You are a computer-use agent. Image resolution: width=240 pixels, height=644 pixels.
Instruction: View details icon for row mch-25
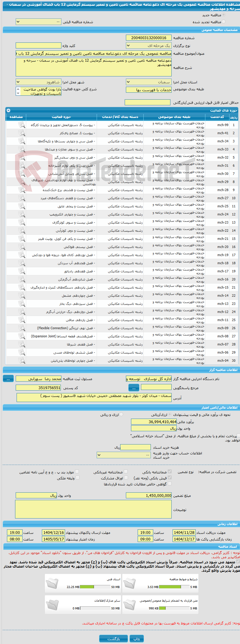(x=22, y=206)
